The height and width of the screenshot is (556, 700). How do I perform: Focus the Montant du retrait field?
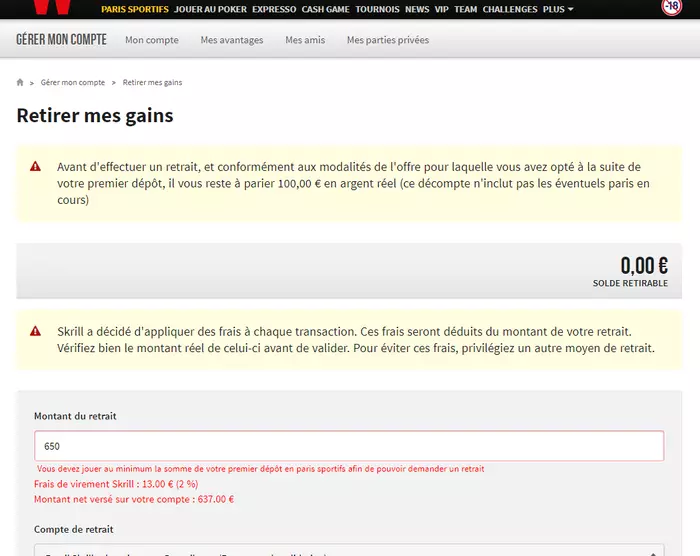(349, 446)
